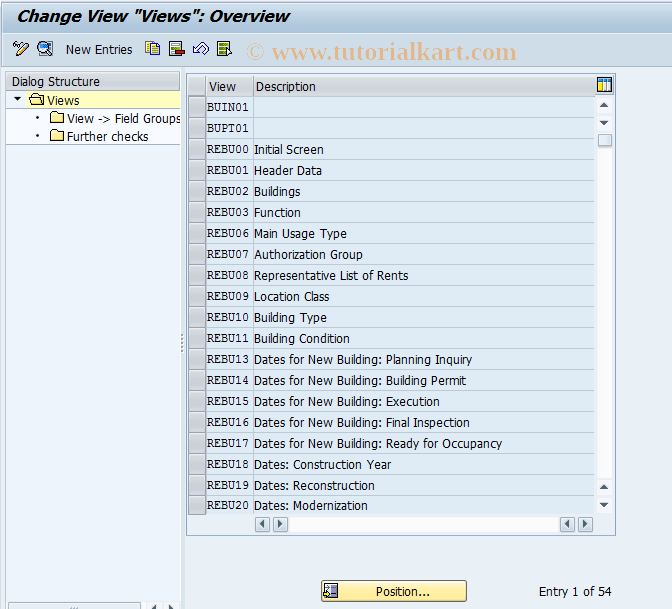Click the New Entries button
This screenshot has width=672, height=609.
pyautogui.click(x=99, y=50)
